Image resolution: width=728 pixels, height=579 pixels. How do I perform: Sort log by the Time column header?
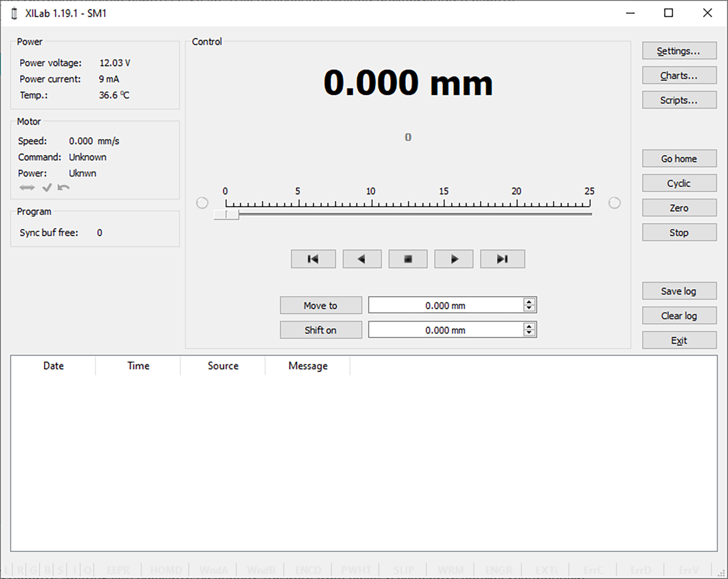(138, 366)
